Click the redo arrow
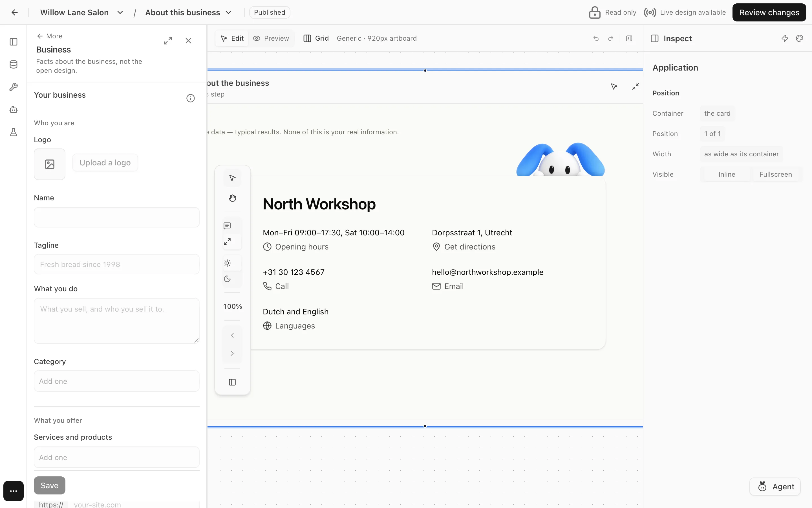 click(611, 38)
